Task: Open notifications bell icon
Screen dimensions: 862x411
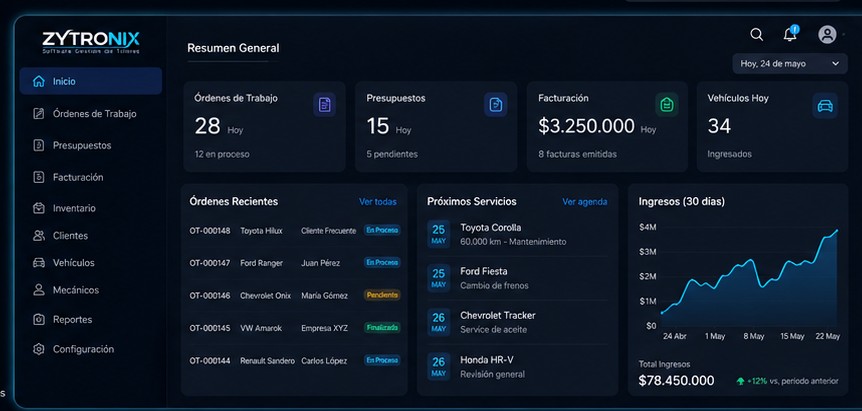Action: tap(790, 34)
